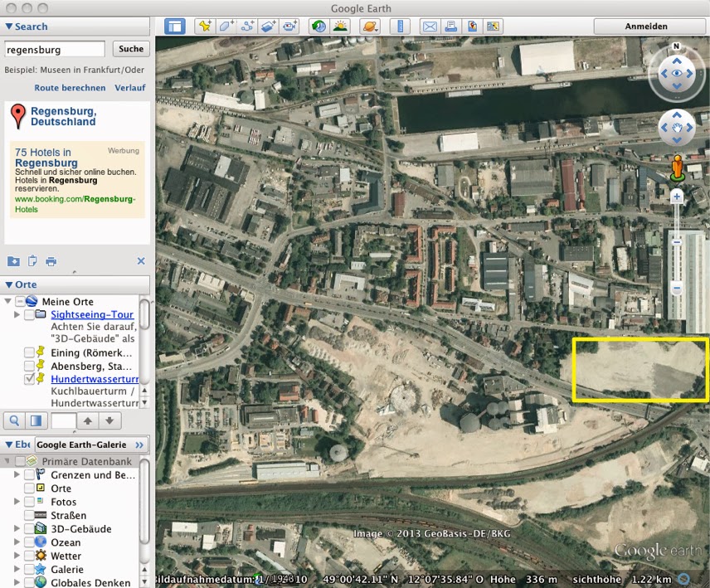Click the search input field with regensburg
The height and width of the screenshot is (588, 710).
pos(55,49)
